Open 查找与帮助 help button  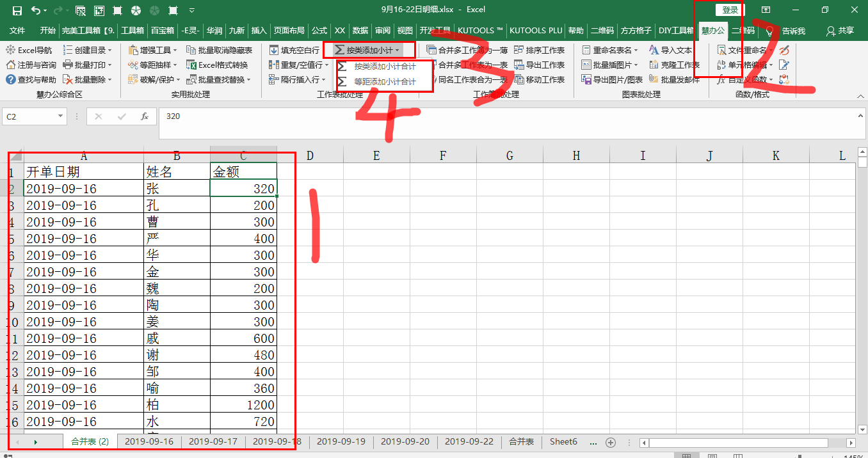(31, 79)
